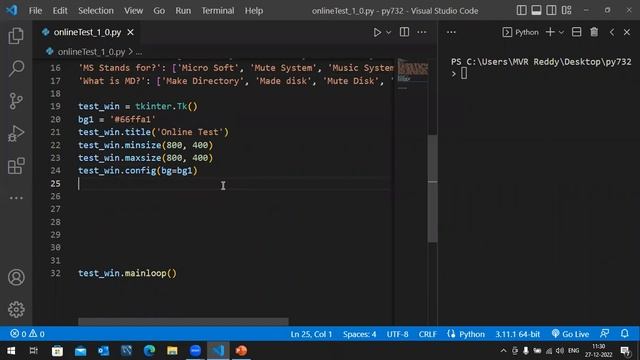The width and height of the screenshot is (640, 360).
Task: Show hidden system tray icons chevron
Action: pos(503,351)
